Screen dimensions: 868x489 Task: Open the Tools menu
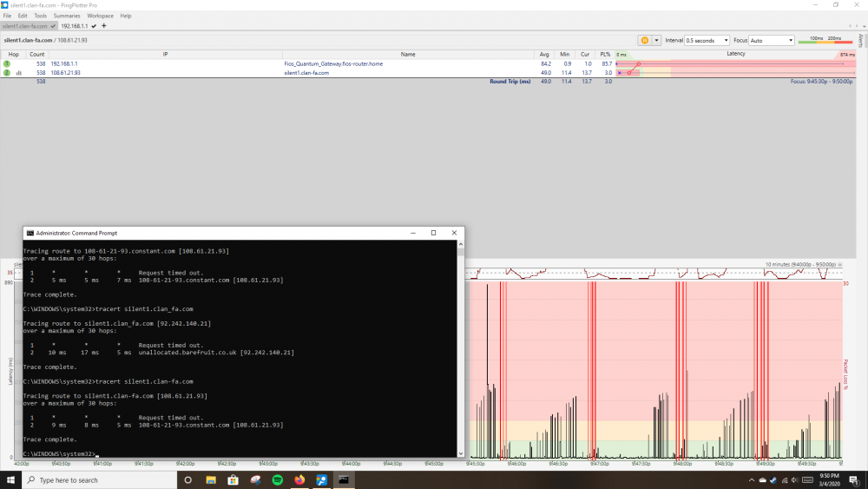click(41, 16)
